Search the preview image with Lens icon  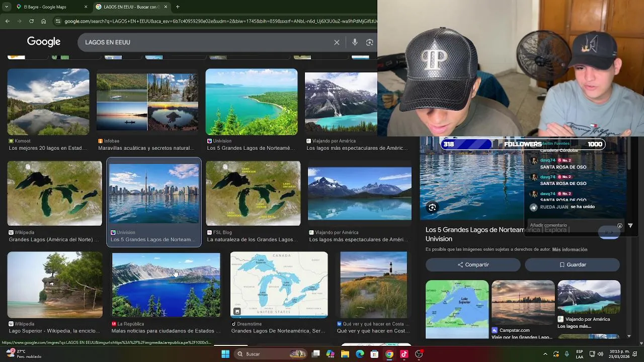432,208
